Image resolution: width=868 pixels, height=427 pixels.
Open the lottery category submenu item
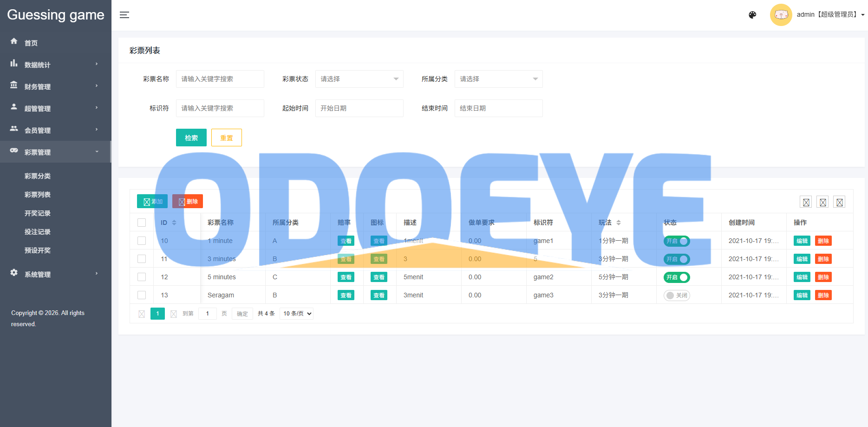coord(38,176)
